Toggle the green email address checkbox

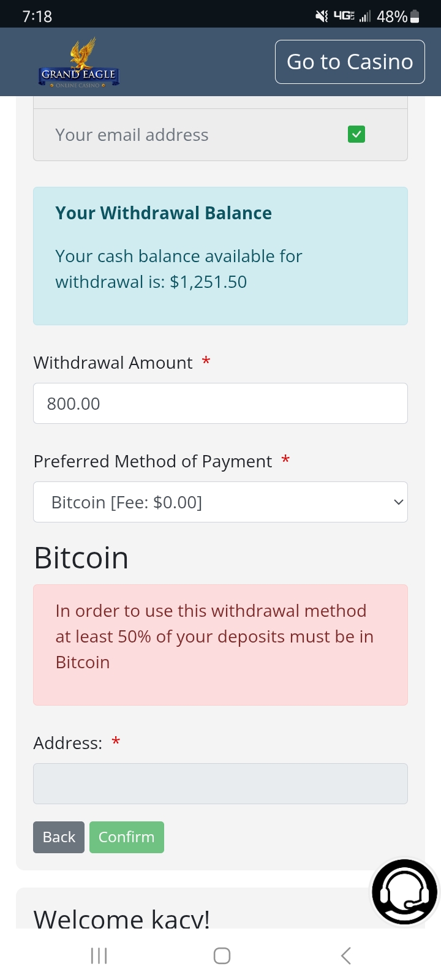coord(356,134)
